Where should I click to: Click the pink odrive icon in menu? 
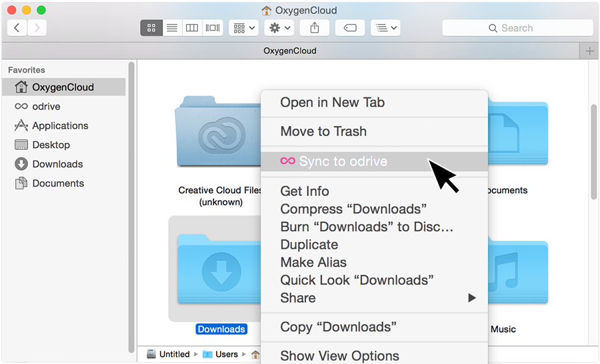[288, 161]
